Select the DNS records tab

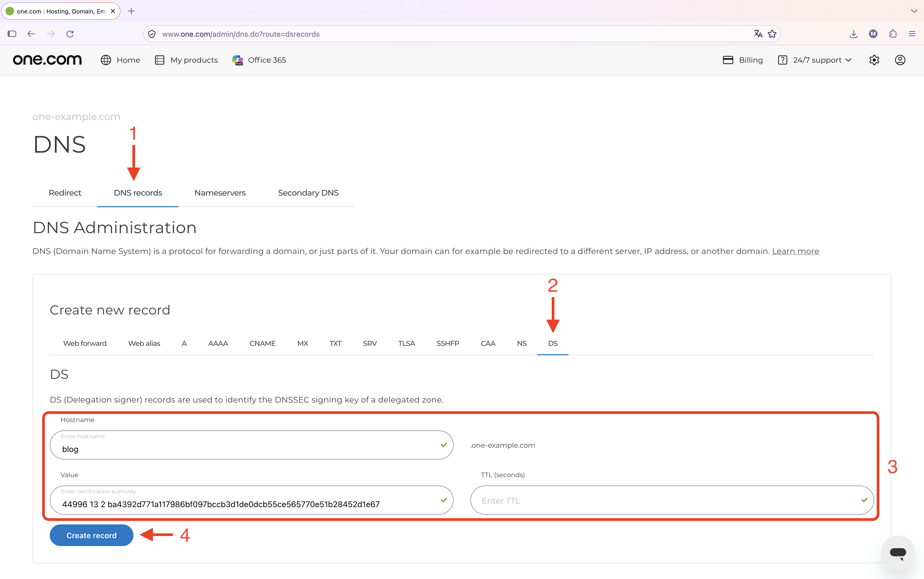138,193
